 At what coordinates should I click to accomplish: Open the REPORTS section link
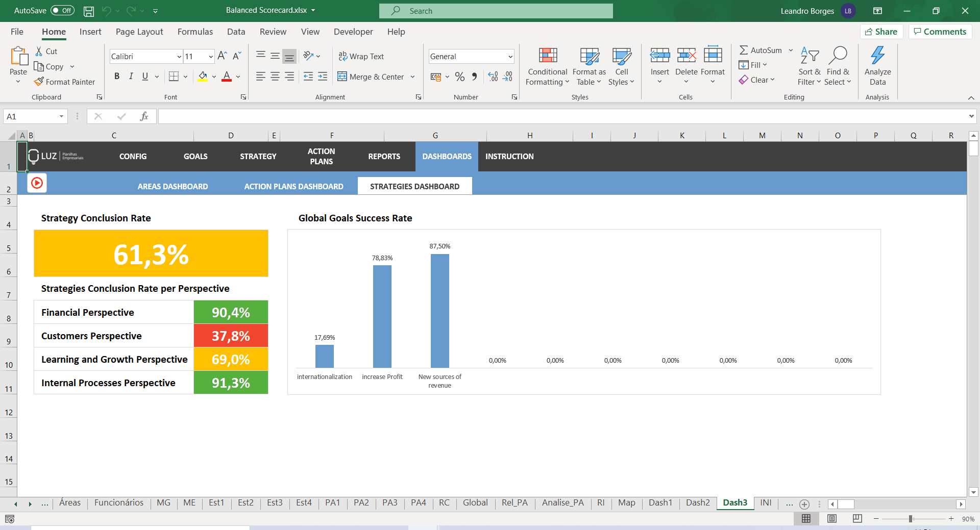[384, 157]
